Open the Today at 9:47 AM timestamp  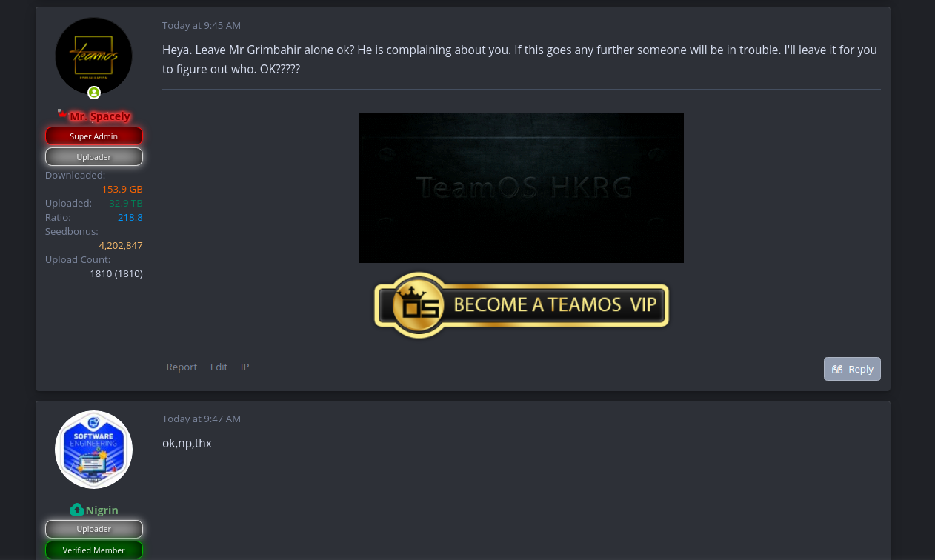[x=202, y=419]
